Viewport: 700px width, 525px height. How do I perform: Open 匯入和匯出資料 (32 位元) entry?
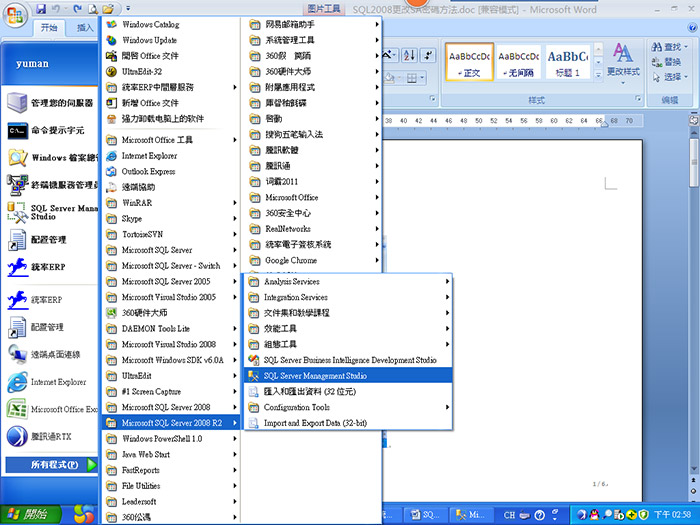[349, 392]
